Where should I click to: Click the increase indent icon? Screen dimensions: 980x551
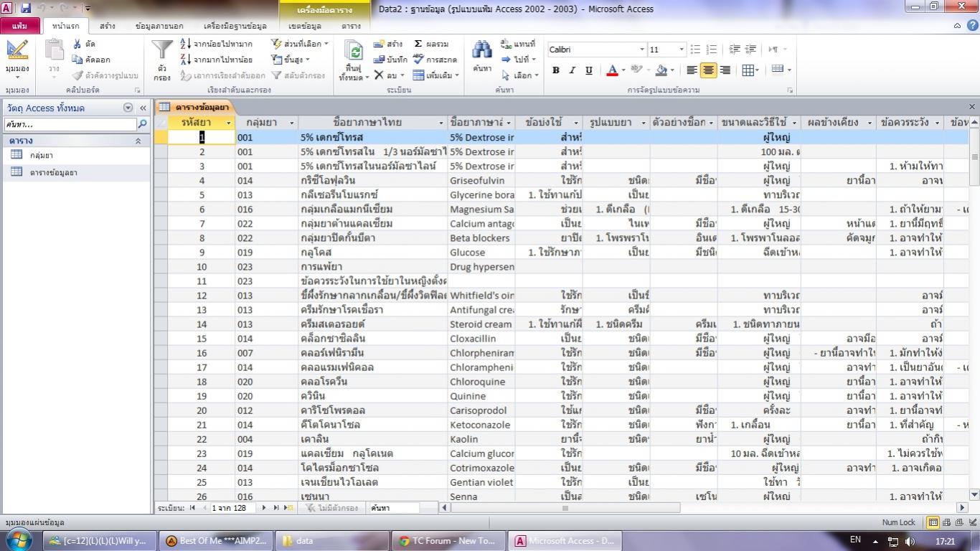750,50
